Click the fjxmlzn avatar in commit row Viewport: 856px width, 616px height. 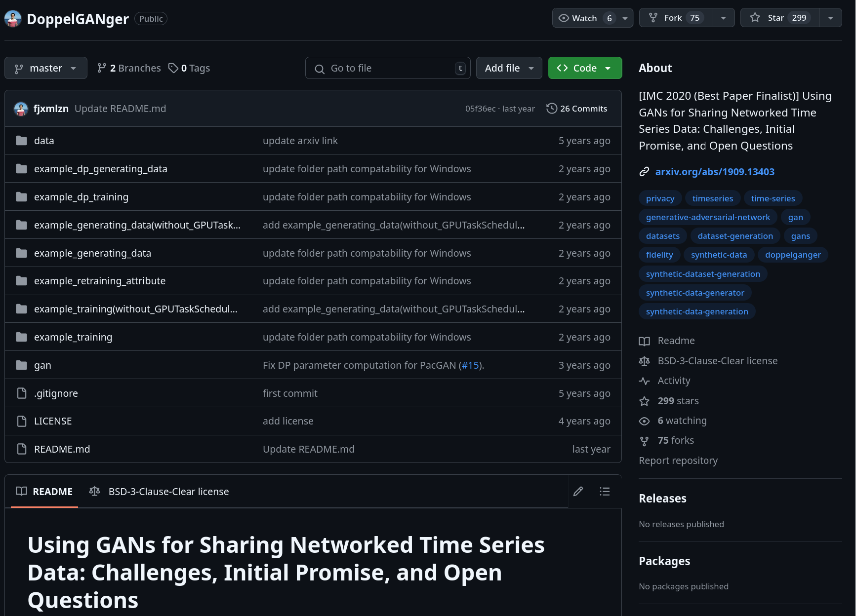pyautogui.click(x=21, y=109)
